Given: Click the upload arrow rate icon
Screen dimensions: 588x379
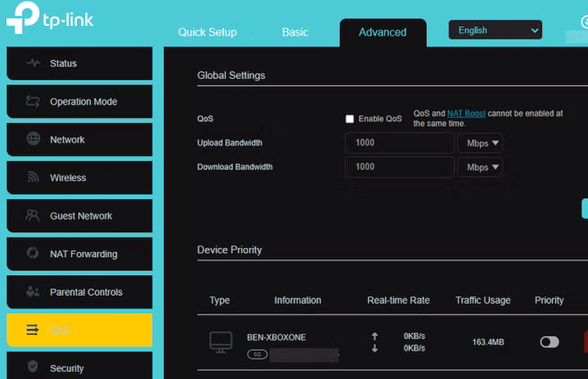Looking at the screenshot, I should pyautogui.click(x=375, y=336).
